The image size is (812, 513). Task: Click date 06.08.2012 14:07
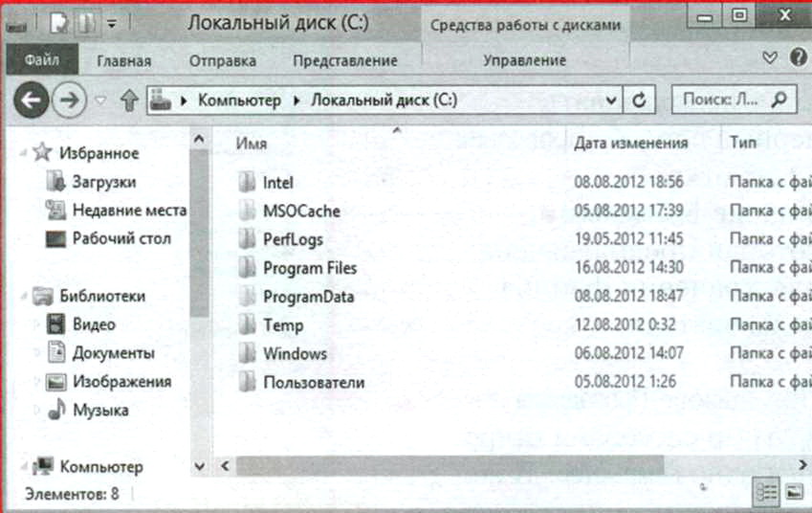(628, 353)
